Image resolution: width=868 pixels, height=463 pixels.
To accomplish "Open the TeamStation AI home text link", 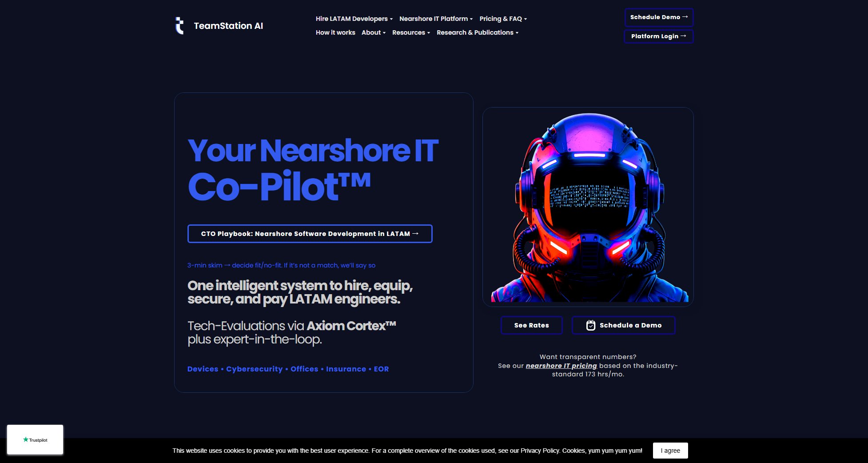I will (x=228, y=26).
